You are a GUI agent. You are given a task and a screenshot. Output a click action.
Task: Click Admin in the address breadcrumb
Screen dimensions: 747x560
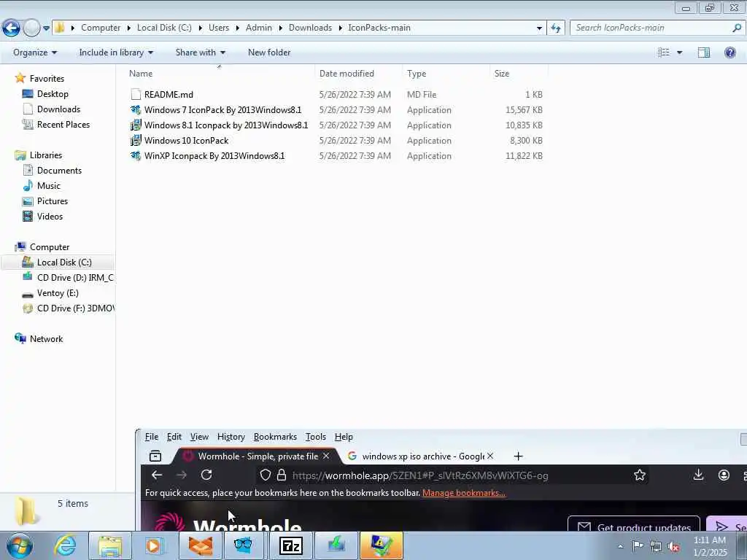tap(259, 28)
